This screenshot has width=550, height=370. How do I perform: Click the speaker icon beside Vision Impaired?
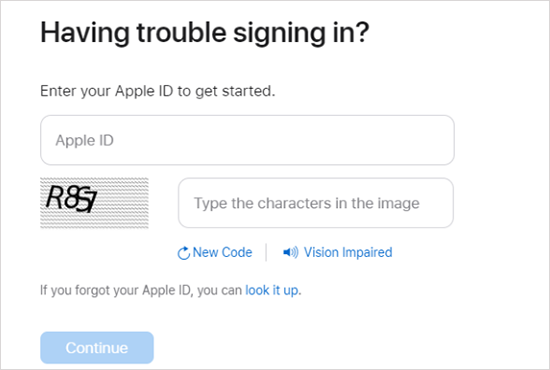click(291, 252)
